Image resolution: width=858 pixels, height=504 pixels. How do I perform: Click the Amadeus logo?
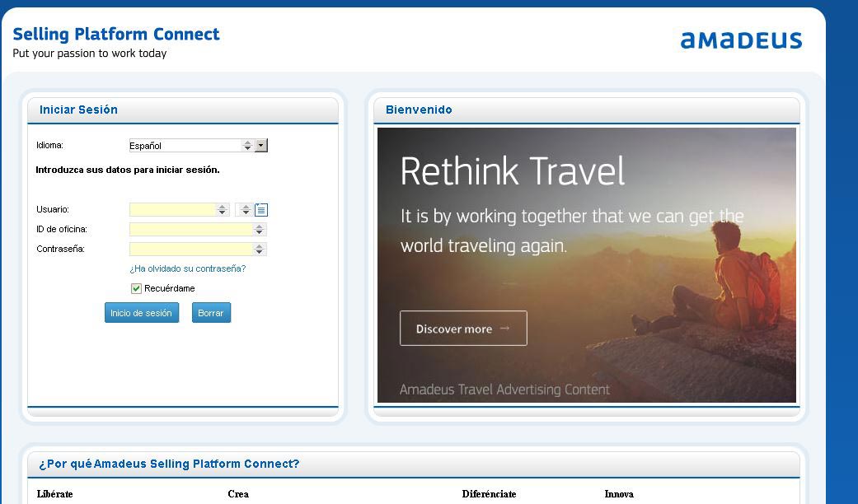[x=740, y=40]
